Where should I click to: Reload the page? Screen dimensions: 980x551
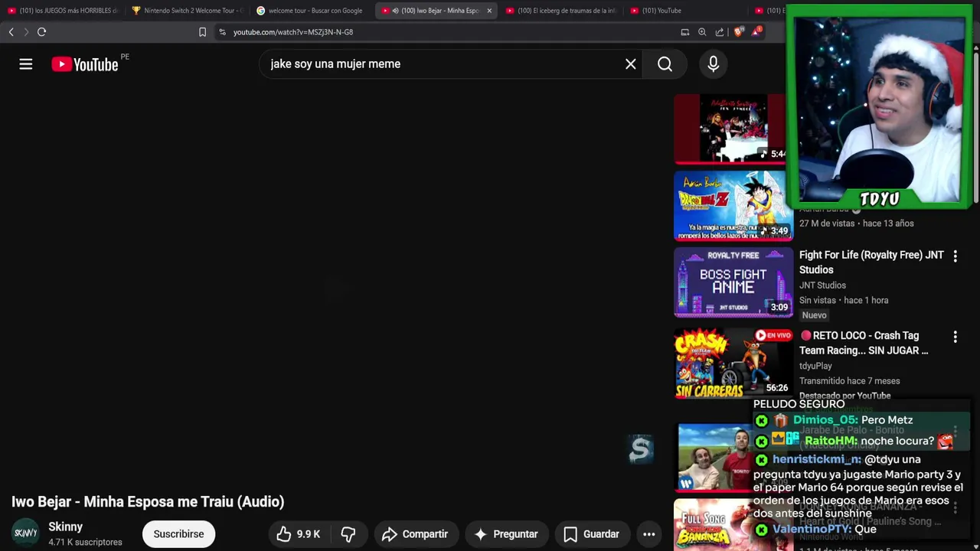click(42, 32)
